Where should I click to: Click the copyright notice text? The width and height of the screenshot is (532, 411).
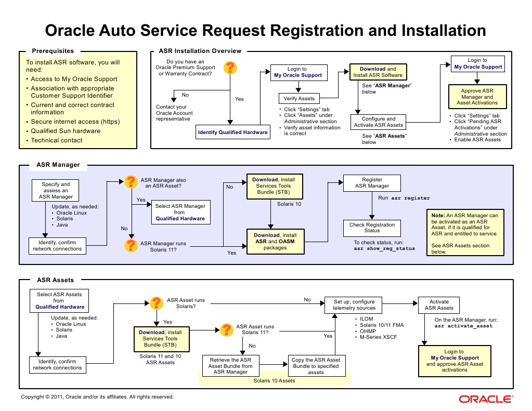click(x=97, y=397)
